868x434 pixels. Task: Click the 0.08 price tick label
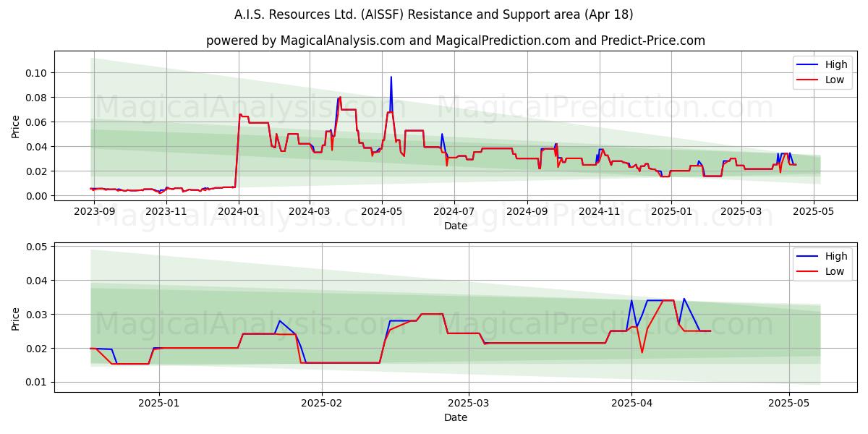36,98
